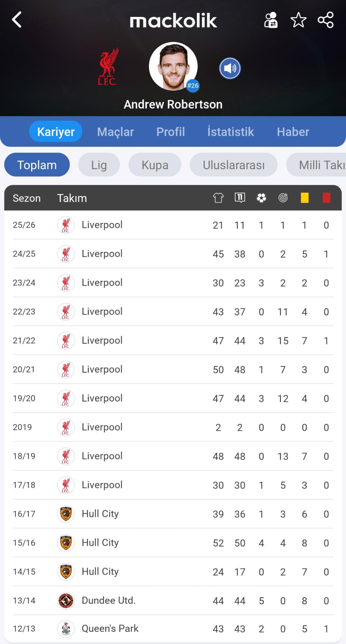The image size is (346, 644).
Task: Tap the Liverpool crest beside player photo
Action: pos(107,67)
